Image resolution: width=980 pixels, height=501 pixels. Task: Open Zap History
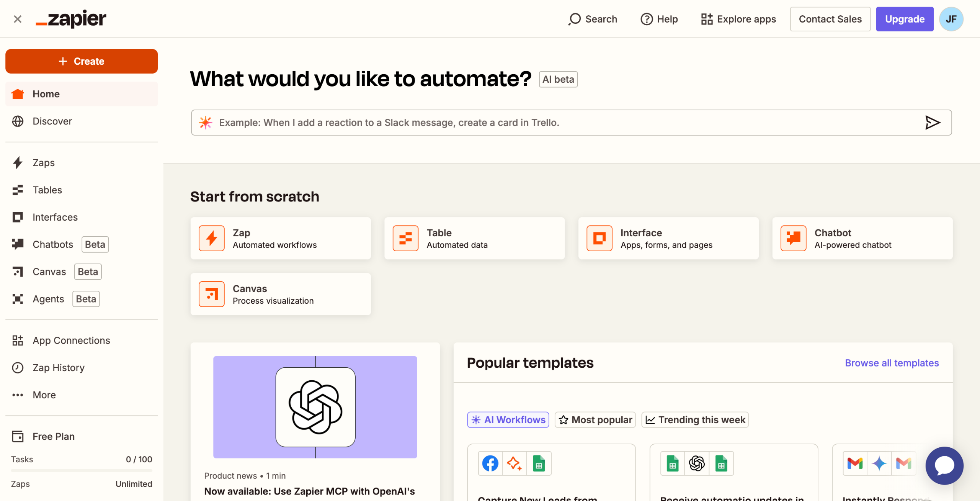click(x=82, y=367)
